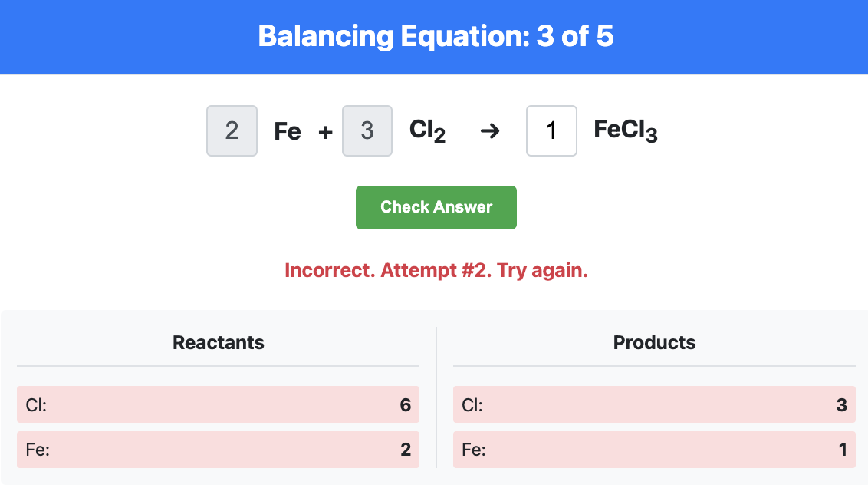Viewport: 868px width, 488px height.
Task: Select the Fe reactant label
Action: tap(288, 131)
